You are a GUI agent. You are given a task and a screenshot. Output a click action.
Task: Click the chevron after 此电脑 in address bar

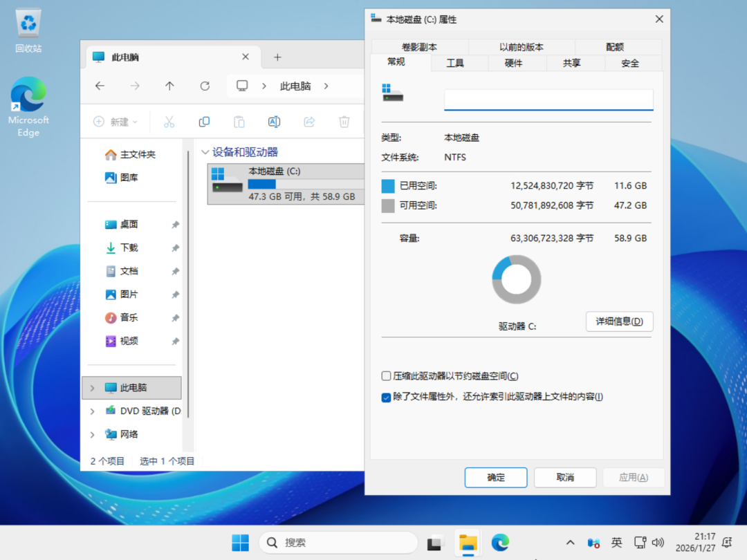point(326,86)
